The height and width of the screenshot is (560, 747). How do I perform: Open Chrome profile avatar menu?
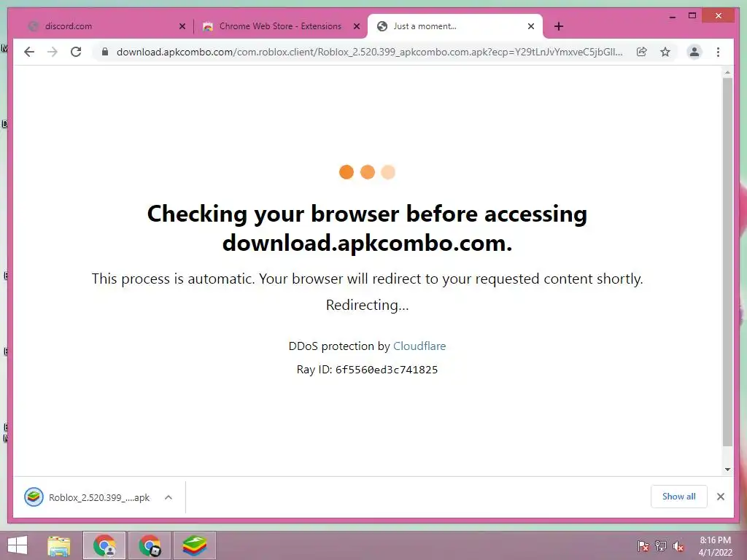[694, 52]
